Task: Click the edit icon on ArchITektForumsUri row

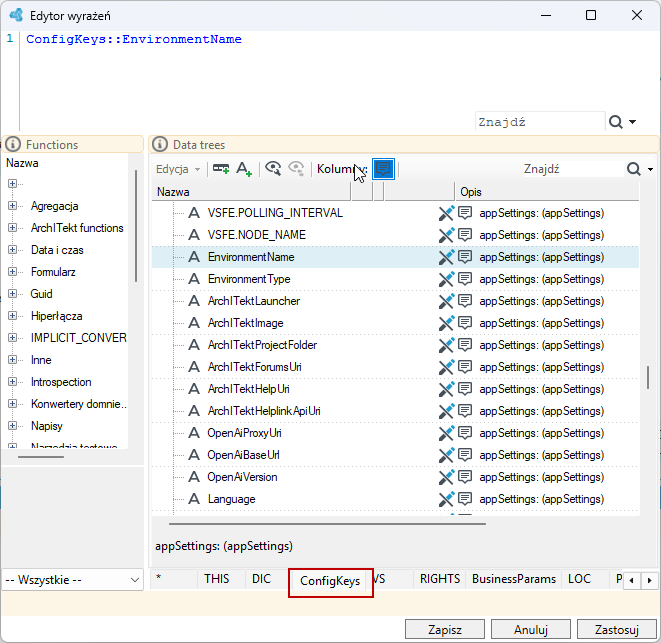Action: [446, 367]
